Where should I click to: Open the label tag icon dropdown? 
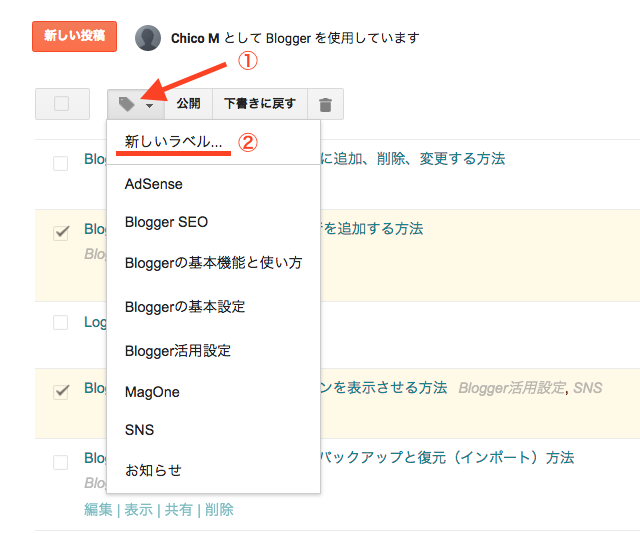136,104
